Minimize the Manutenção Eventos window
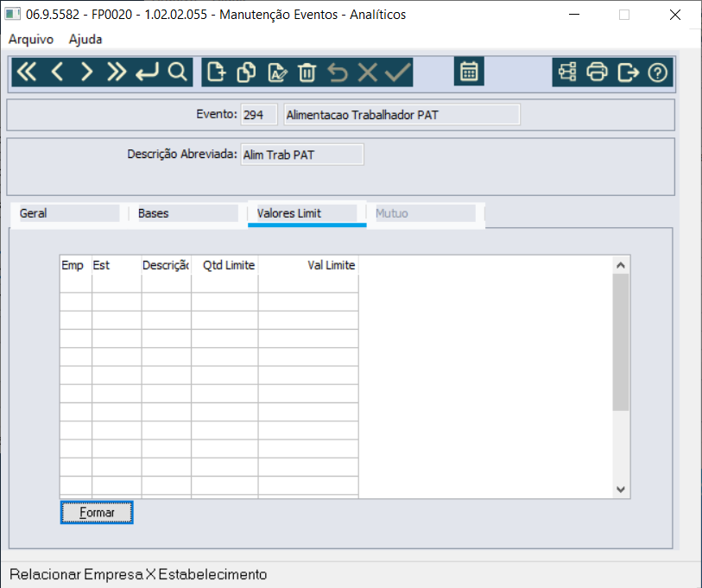This screenshot has width=702, height=588. (574, 15)
